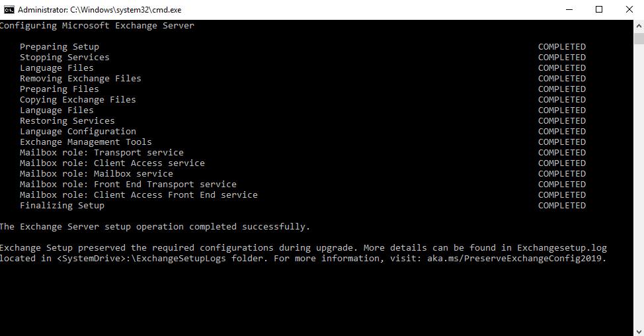Click the scrollbar down arrow
Viewport: 644px width, 336px height.
[639, 331]
